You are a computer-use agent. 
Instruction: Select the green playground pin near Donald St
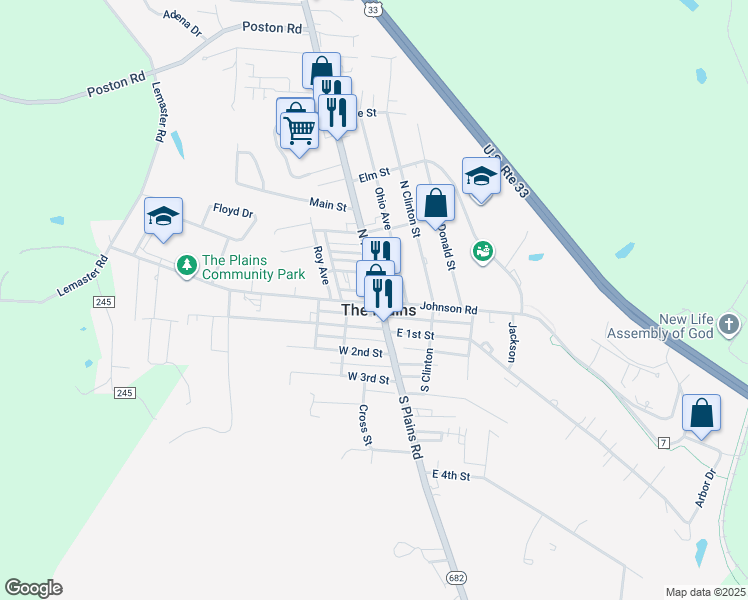click(x=483, y=252)
